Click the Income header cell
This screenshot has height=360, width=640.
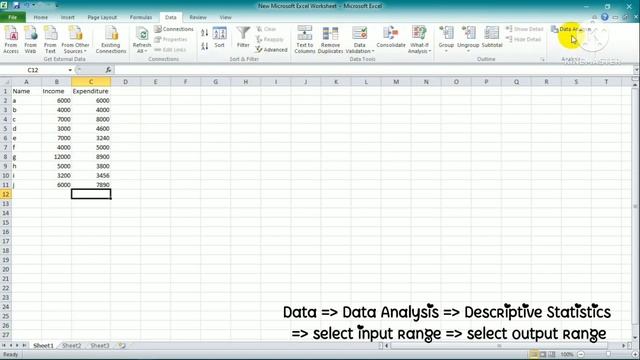(x=56, y=91)
